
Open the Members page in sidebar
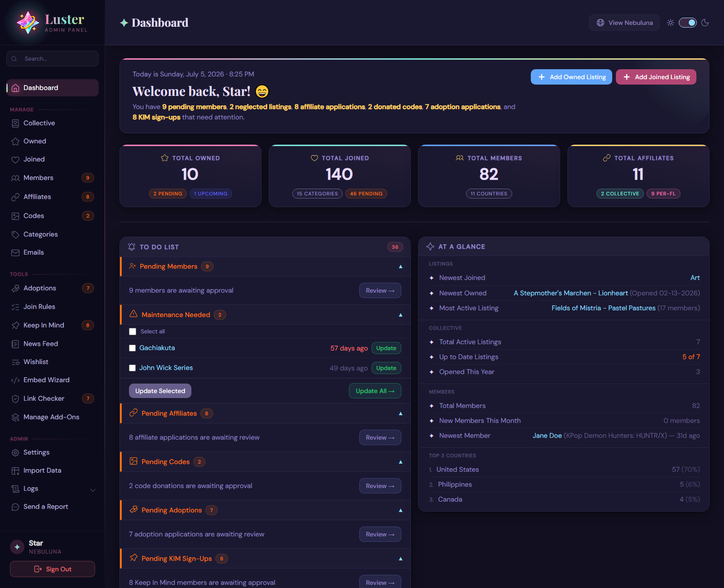(52, 178)
